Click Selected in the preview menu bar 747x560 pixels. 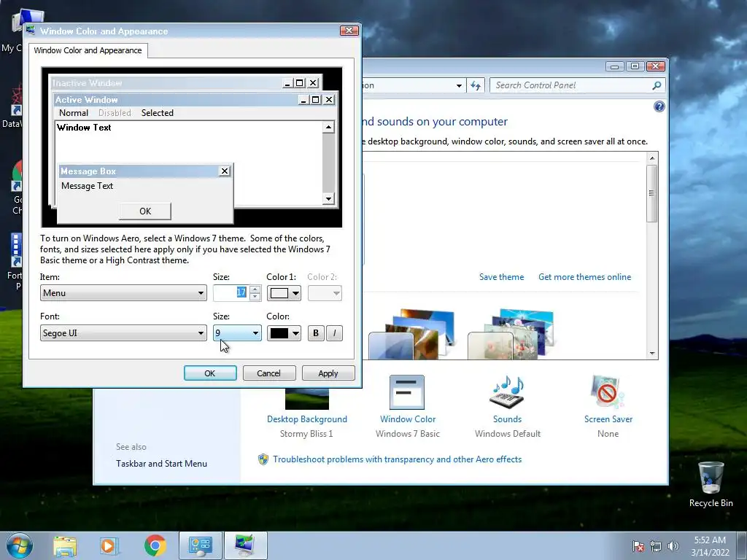pos(158,113)
